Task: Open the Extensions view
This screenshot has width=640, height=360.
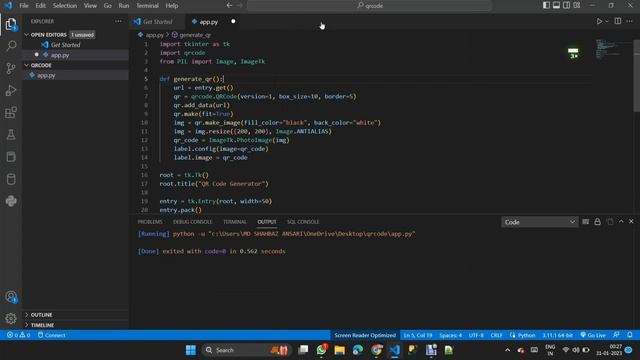Action: (x=11, y=112)
